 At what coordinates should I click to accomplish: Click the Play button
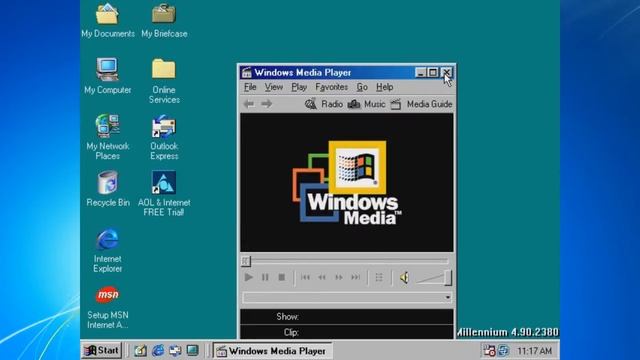point(248,278)
